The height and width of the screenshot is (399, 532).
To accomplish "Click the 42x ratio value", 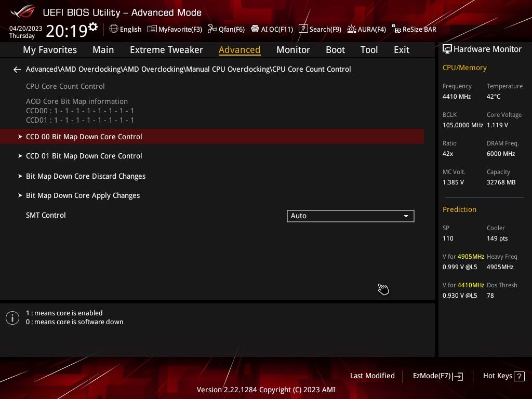I will (447, 154).
